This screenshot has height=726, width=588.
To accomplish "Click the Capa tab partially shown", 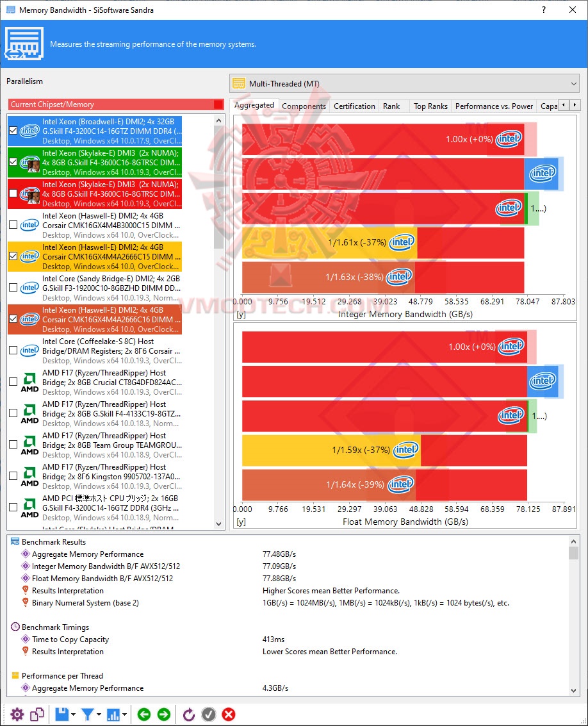I will 549,106.
